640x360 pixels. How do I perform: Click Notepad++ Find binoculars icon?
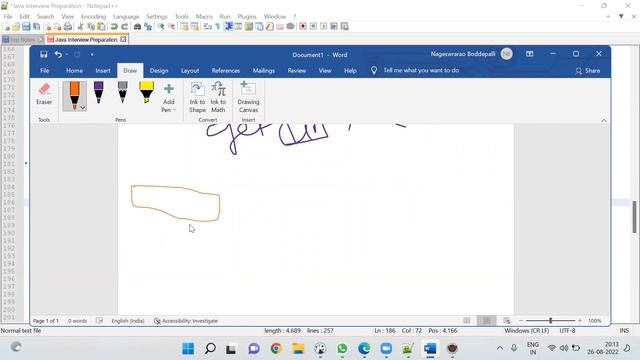click(138, 27)
